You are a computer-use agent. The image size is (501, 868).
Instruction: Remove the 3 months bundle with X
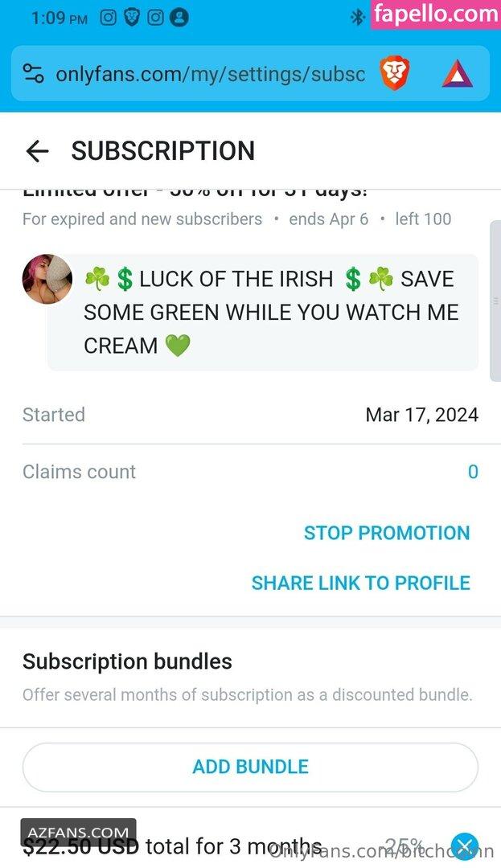(465, 846)
